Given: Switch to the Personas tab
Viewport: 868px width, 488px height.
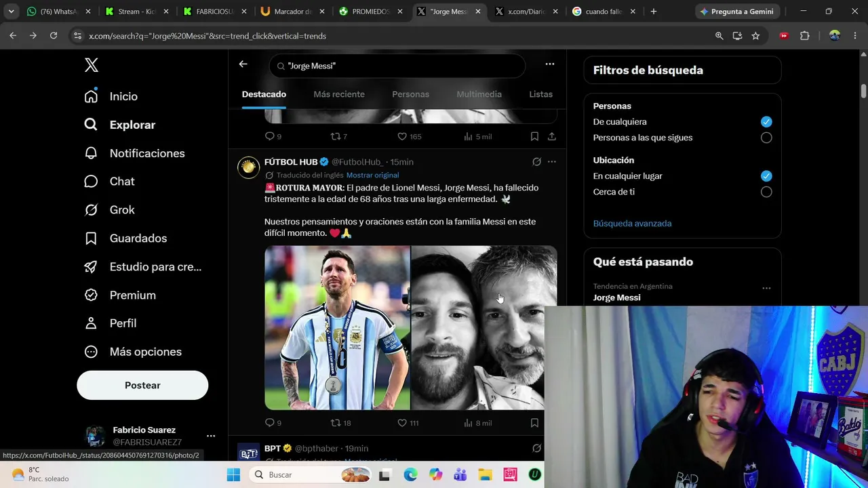Looking at the screenshot, I should (410, 94).
